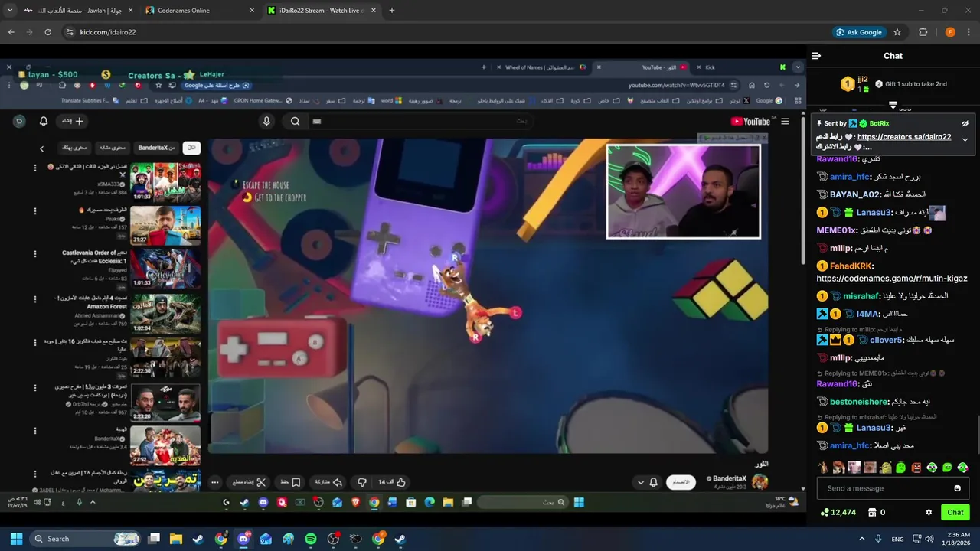Open YouTube notifications bell at top
Image resolution: width=980 pixels, height=551 pixels.
[x=44, y=121]
